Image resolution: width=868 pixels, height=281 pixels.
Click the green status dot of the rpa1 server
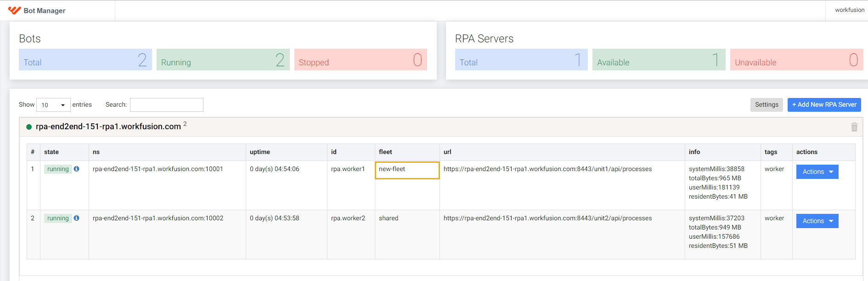click(x=29, y=127)
